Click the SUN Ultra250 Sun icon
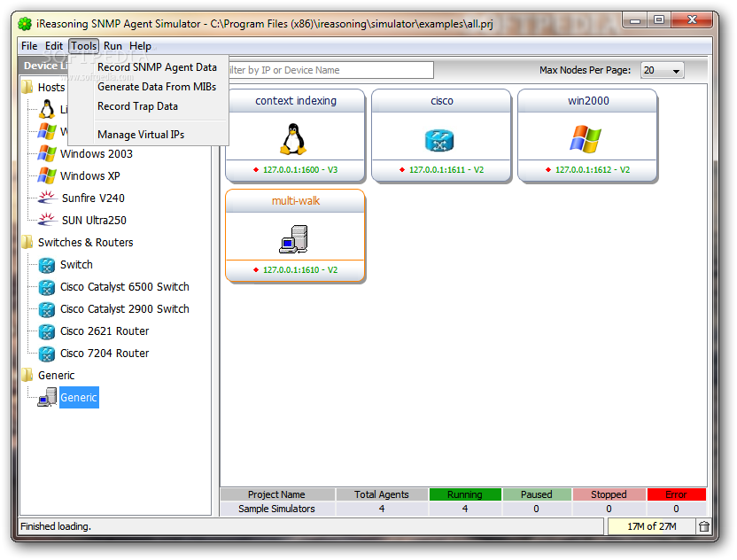This screenshot has height=560, width=737. click(47, 220)
